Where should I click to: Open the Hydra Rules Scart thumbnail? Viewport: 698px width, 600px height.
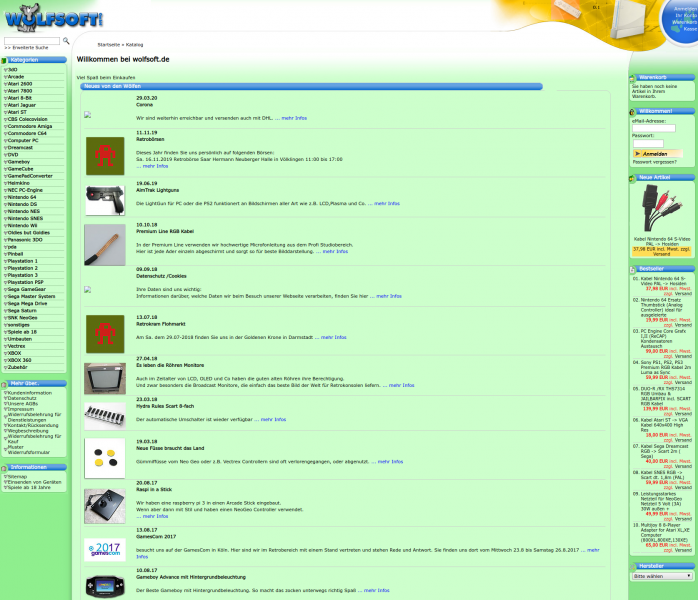tap(105, 416)
